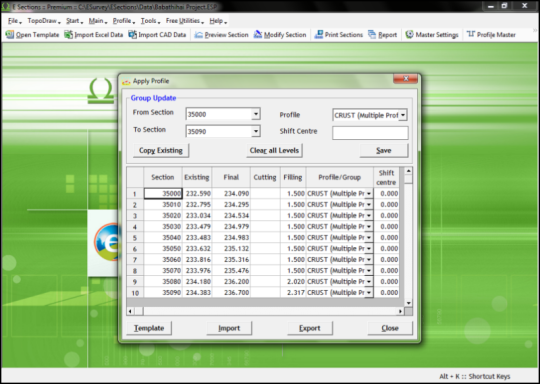Open Profile/Group dropdown for section 35070
Viewport: 540px width, 384px height.
coord(368,271)
